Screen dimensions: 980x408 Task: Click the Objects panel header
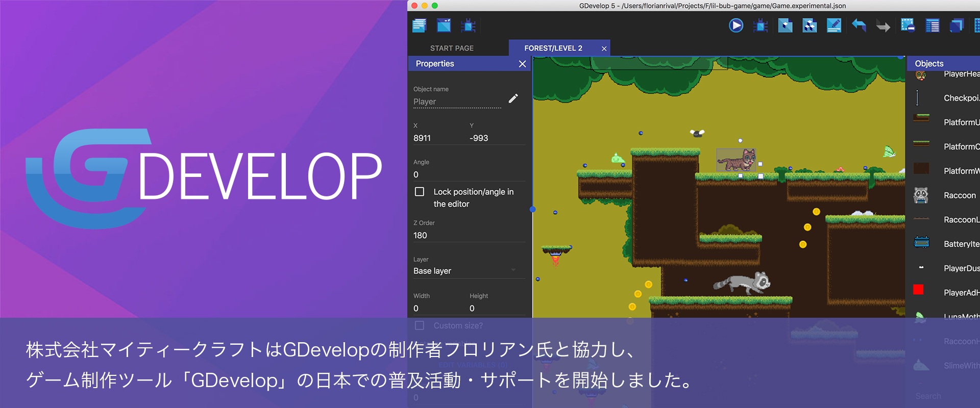click(x=944, y=64)
